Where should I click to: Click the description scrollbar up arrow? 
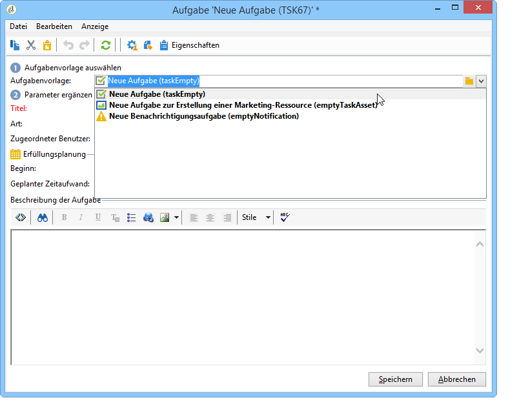point(480,245)
